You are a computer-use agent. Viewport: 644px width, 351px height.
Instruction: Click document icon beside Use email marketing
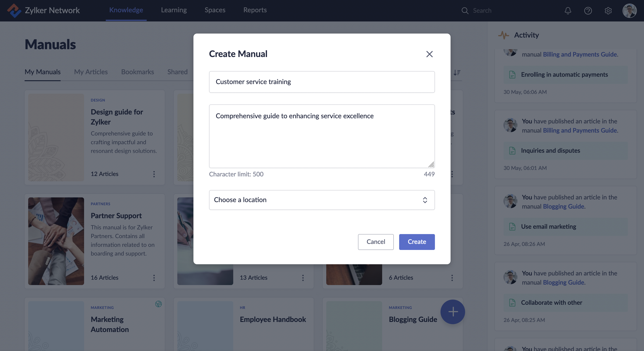point(512,226)
